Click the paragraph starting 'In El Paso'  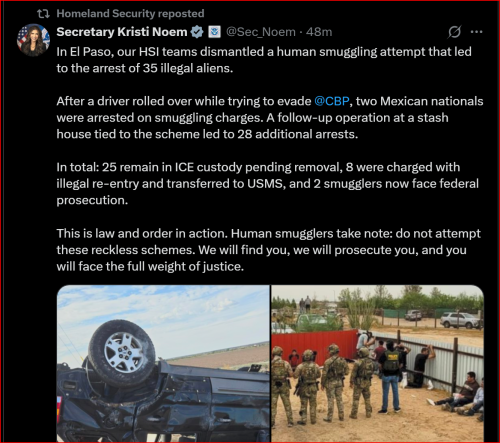click(x=264, y=60)
